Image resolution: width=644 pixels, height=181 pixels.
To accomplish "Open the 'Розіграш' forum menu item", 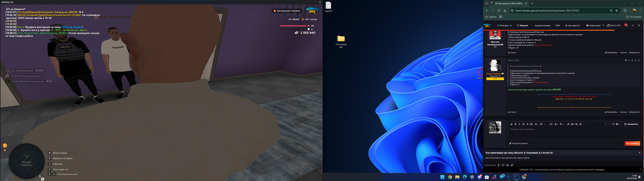I will pyautogui.click(x=504, y=25).
